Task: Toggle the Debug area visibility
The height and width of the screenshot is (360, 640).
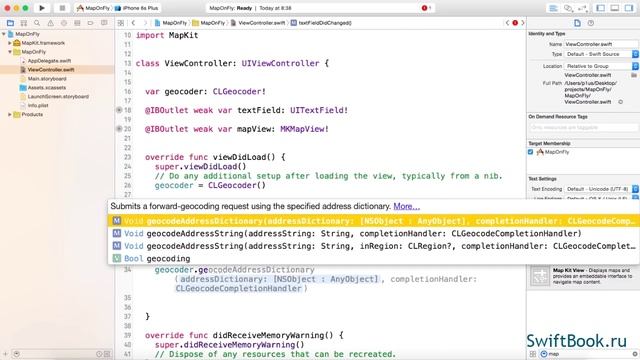Action: pyautogui.click(x=615, y=8)
